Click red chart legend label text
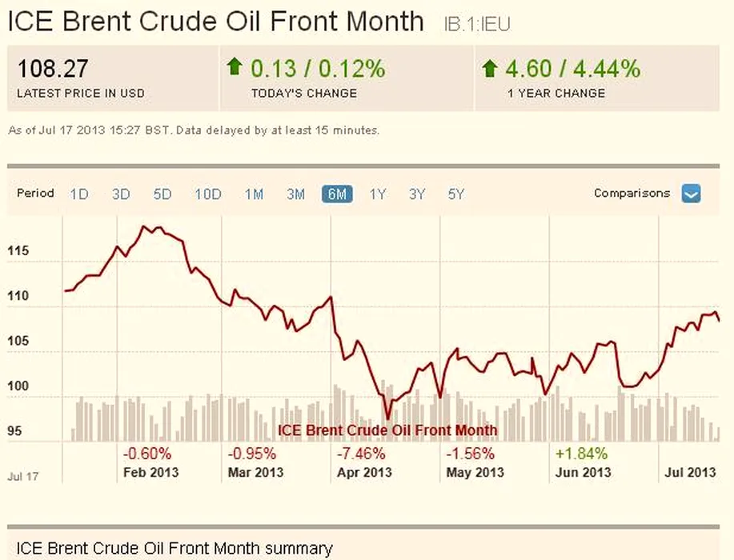 pos(387,430)
